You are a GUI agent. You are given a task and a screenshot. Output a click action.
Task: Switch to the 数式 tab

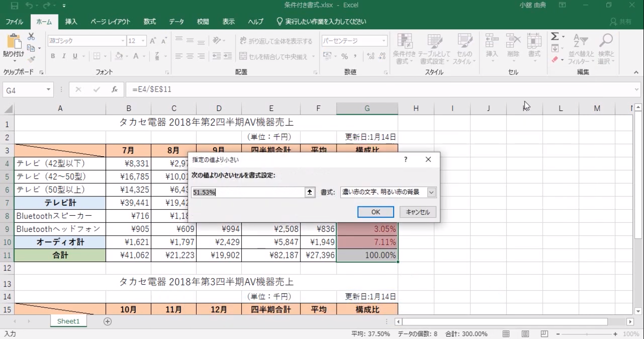tap(150, 22)
